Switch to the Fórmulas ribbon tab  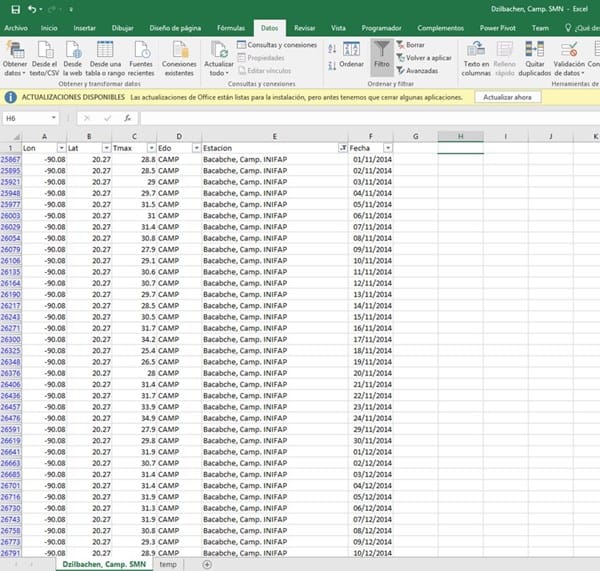(231, 28)
